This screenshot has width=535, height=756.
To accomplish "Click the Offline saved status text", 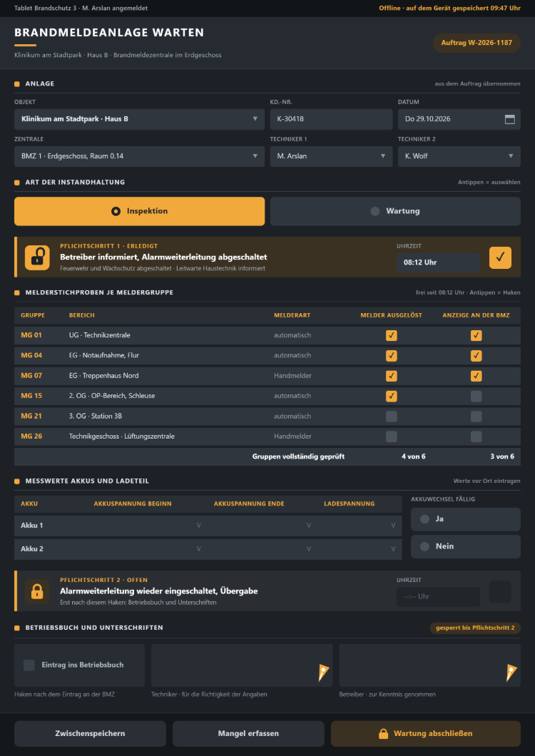I will pyautogui.click(x=449, y=8).
